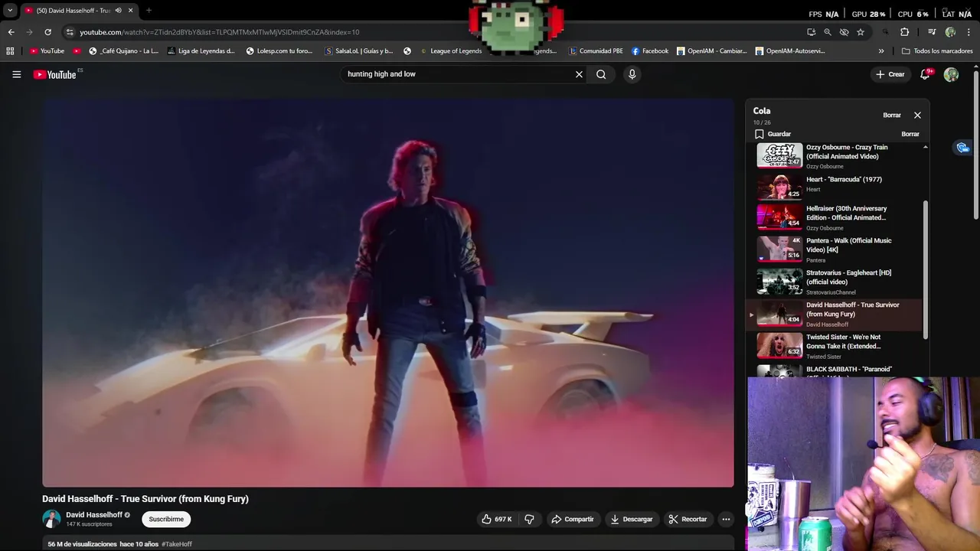Open David Hasselhoff channel avatar
Image resolution: width=980 pixels, height=551 pixels.
click(x=51, y=519)
